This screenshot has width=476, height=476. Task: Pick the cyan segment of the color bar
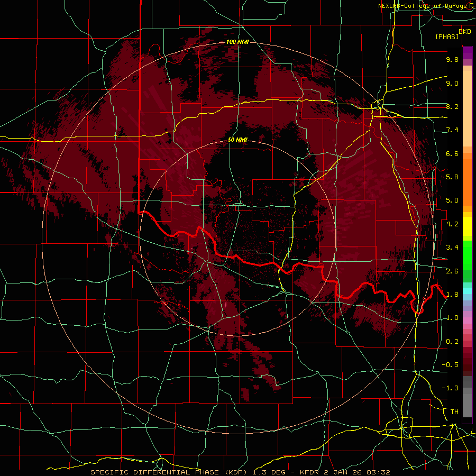click(x=467, y=290)
